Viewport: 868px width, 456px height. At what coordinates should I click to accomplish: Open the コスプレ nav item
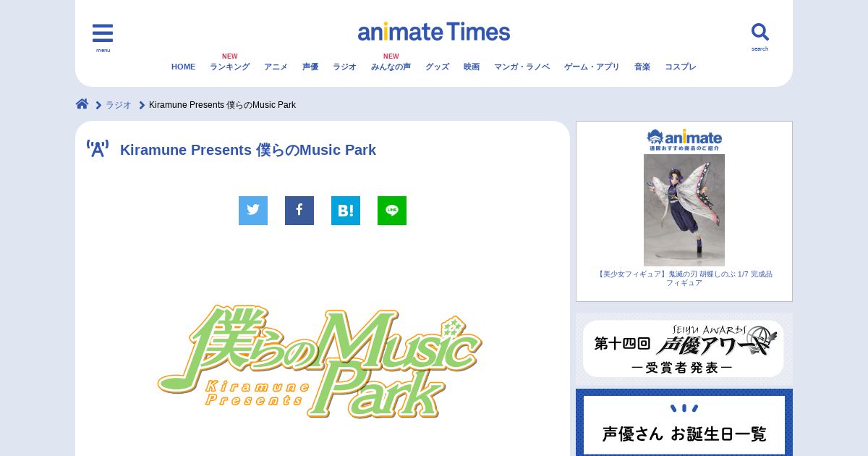680,67
